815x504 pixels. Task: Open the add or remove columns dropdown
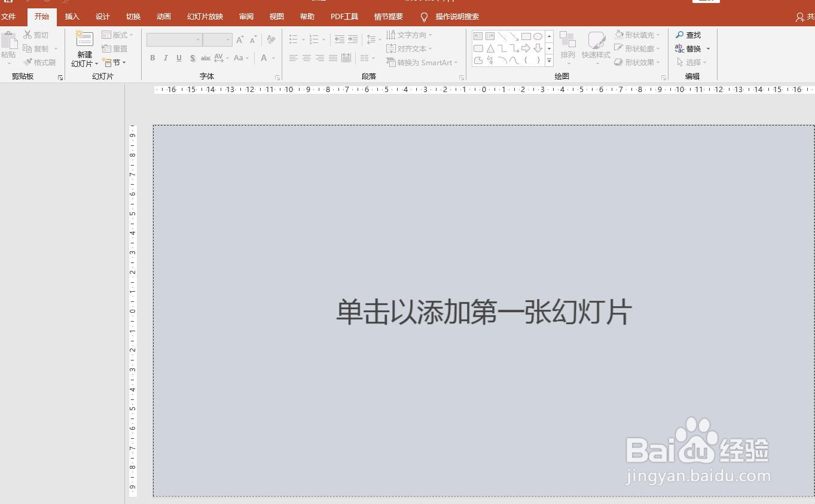[367, 58]
